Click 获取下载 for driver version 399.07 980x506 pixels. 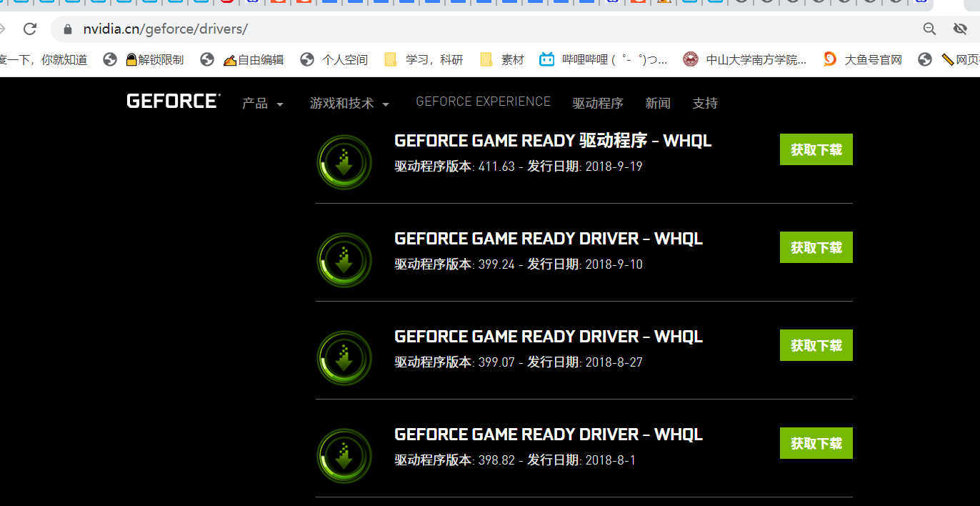pos(816,345)
